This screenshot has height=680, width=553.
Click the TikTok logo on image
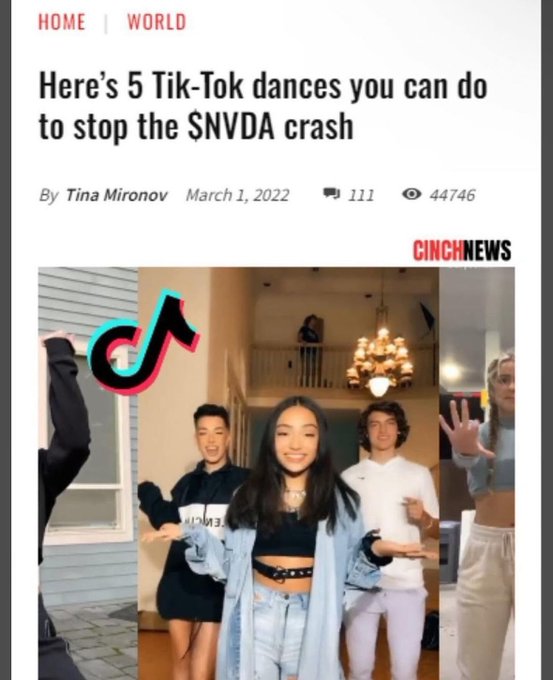point(143,342)
